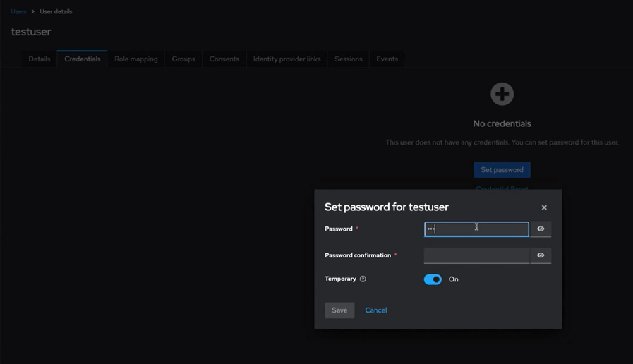Click the Password input field
Screen dimensions: 633x364
click(x=476, y=229)
